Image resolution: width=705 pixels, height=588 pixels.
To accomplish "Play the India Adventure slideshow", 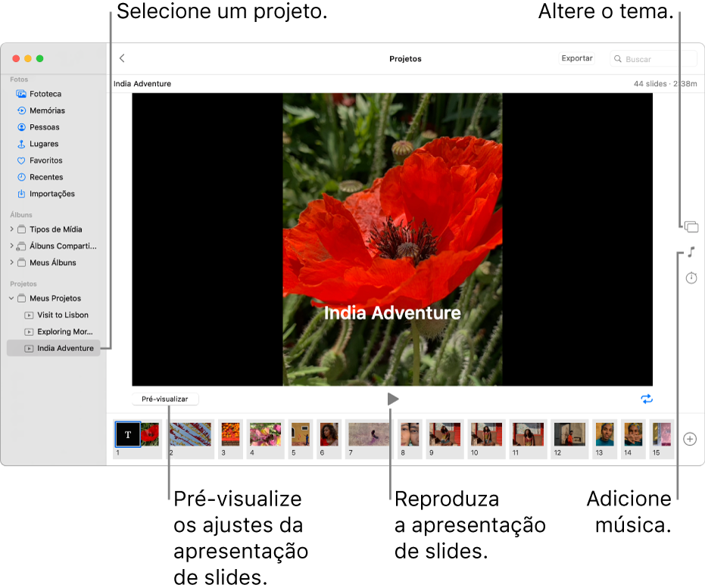I will point(392,398).
